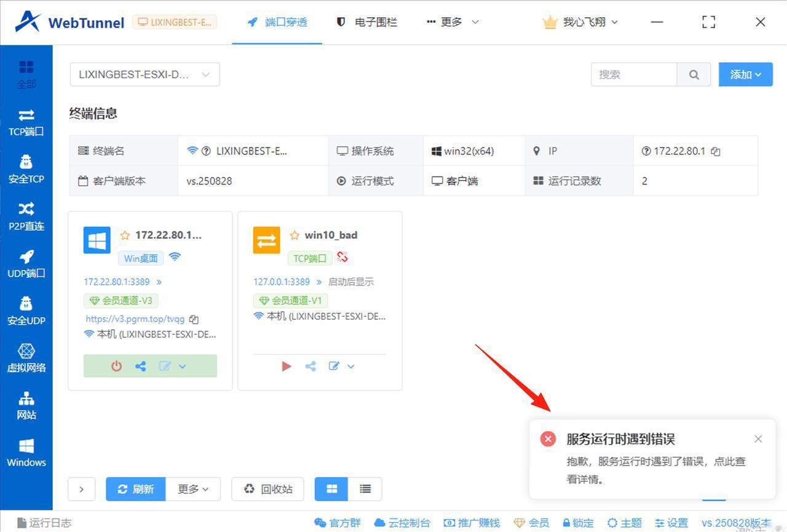787x532 pixels.
Task: Open the LIXINGBEST-ESXI-D... terminal dropdown
Action: point(144,74)
